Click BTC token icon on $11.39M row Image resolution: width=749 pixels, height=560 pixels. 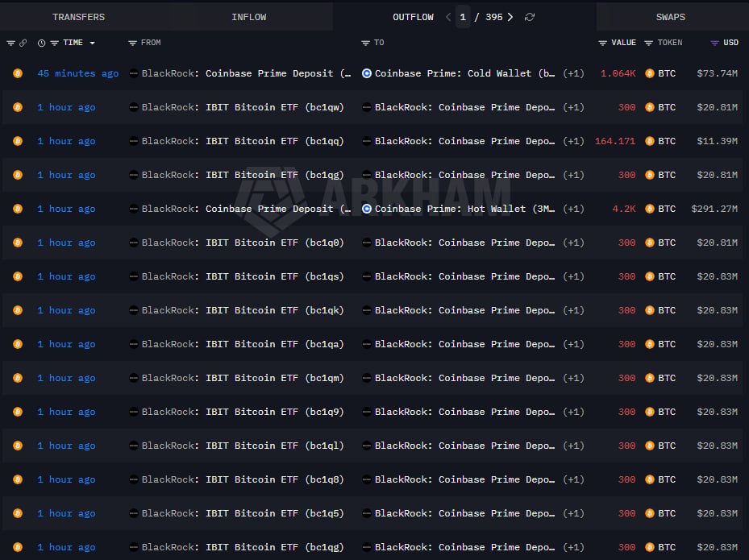650,141
